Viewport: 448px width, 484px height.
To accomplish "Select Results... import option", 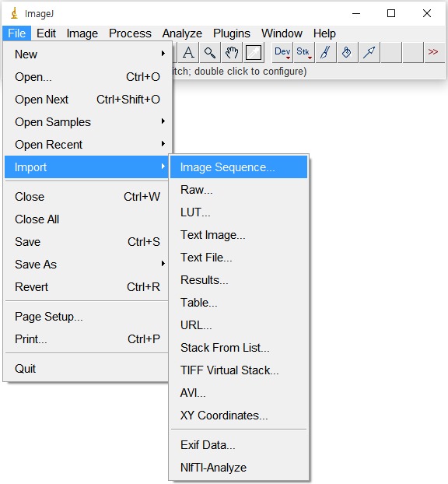I will (239, 280).
